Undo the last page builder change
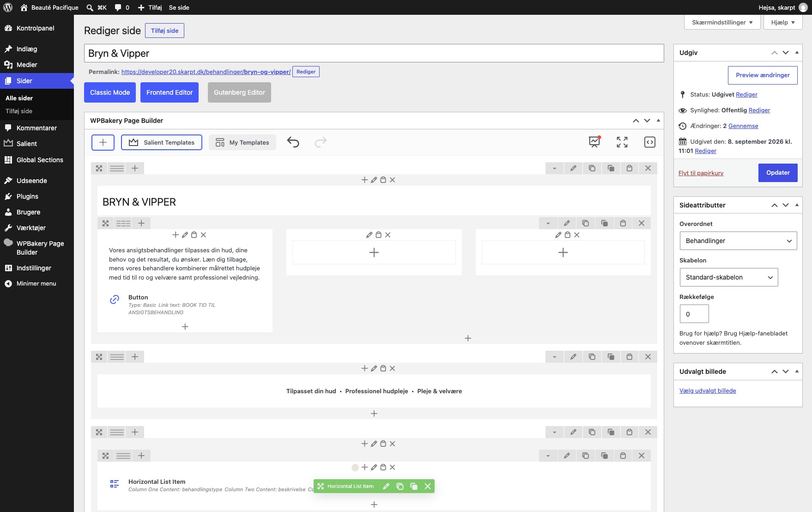Viewport: 812px width, 512px height. [x=293, y=142]
